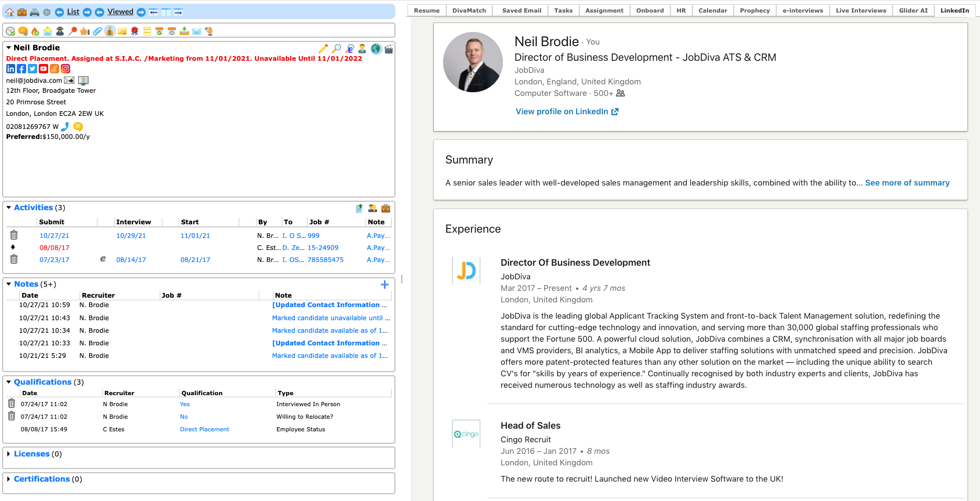
Task: Add a new note with plus icon
Action: pos(384,285)
